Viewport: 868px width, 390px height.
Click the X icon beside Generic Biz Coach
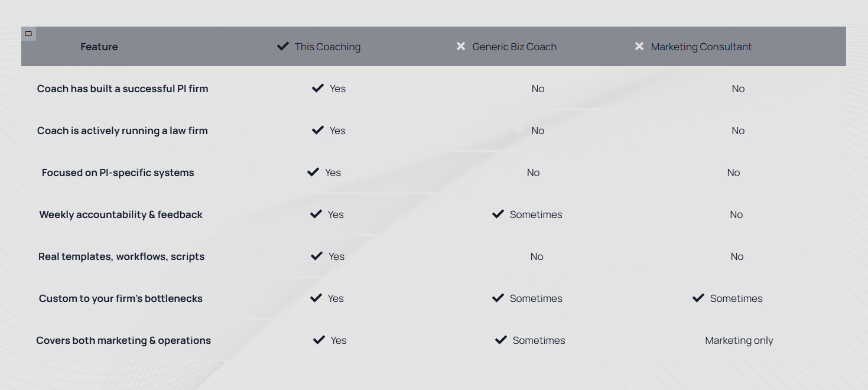(461, 46)
